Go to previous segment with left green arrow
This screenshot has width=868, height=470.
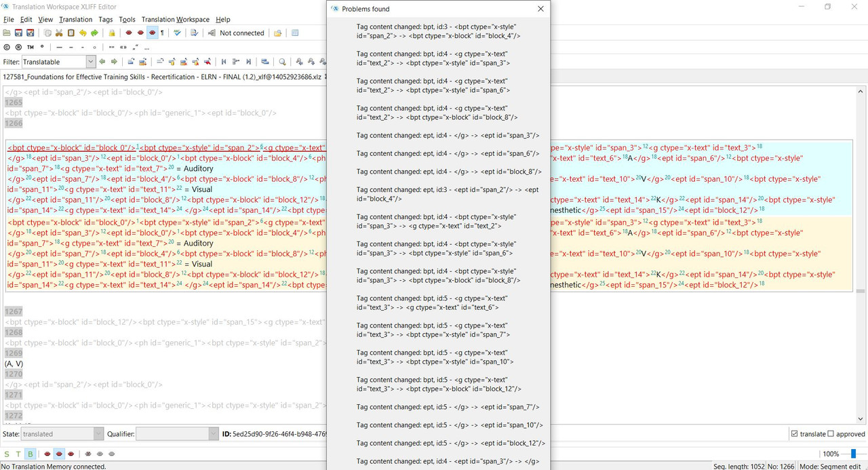tap(102, 62)
